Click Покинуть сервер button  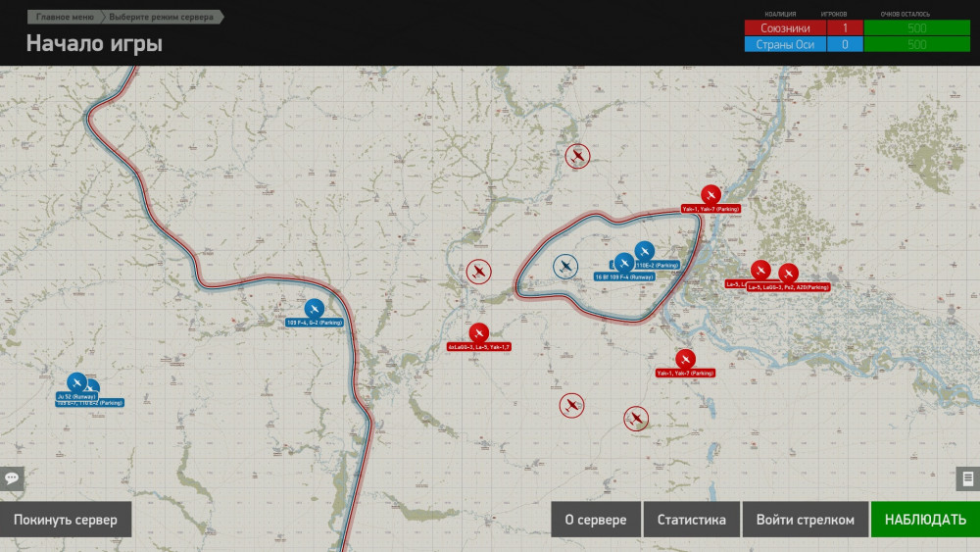click(66, 520)
